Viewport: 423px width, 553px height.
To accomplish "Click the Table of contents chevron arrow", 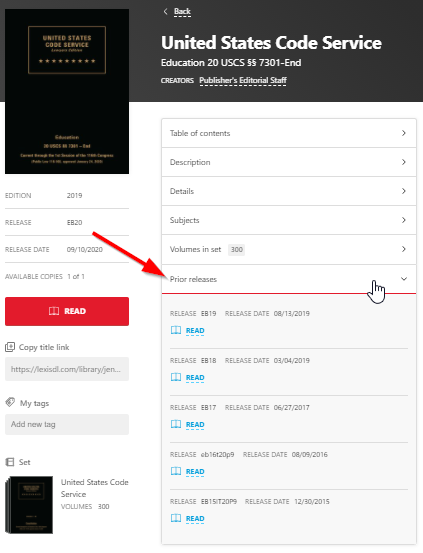I will point(404,133).
